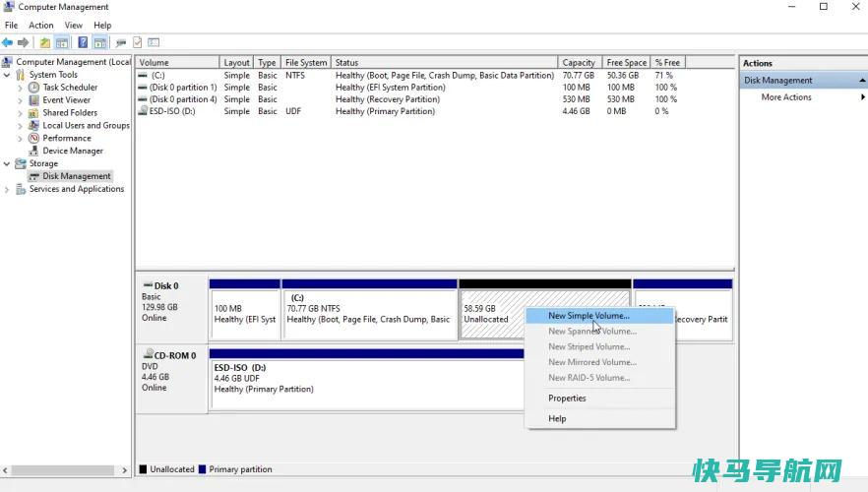
Task: Expand the Event Viewer node
Action: click(x=20, y=100)
